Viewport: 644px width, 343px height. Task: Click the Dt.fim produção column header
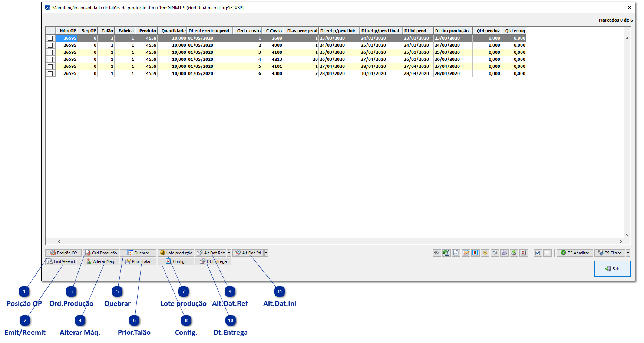point(453,31)
